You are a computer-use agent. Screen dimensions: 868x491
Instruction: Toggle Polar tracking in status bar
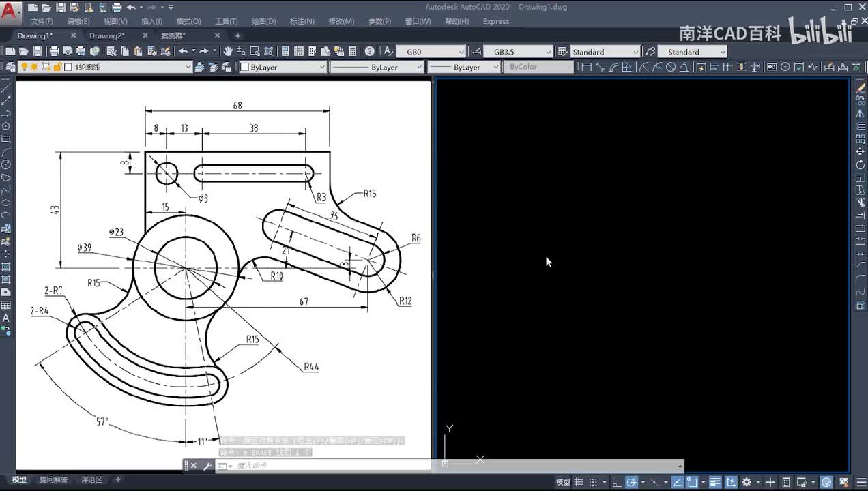pos(631,482)
